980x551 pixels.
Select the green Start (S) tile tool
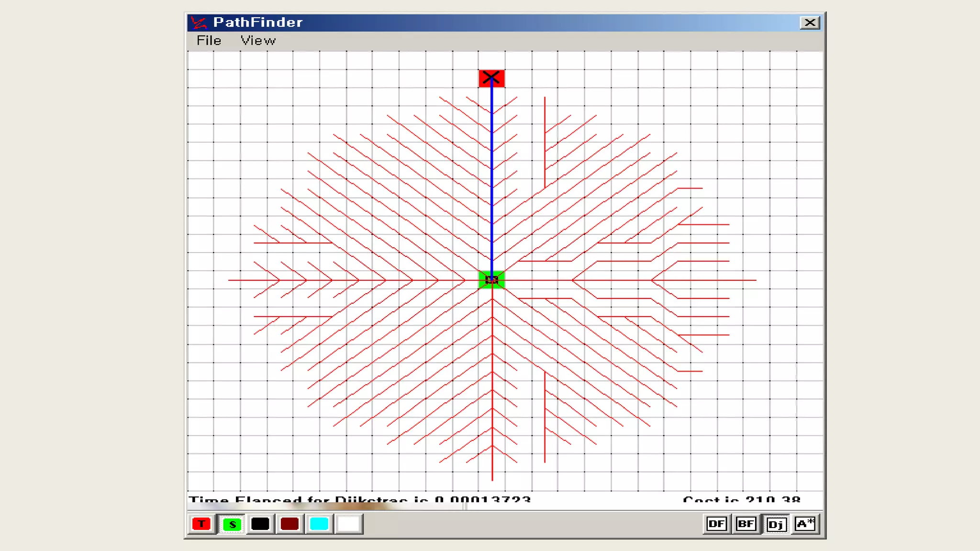(232, 524)
